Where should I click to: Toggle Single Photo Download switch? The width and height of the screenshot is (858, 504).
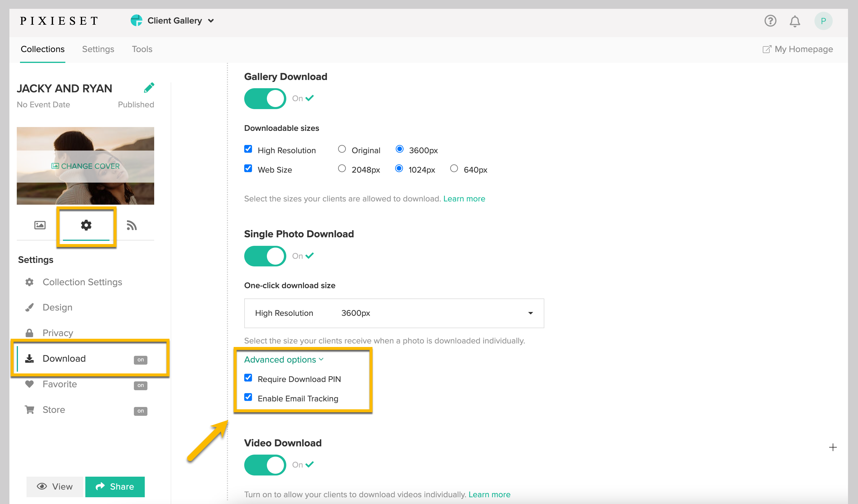[265, 256]
